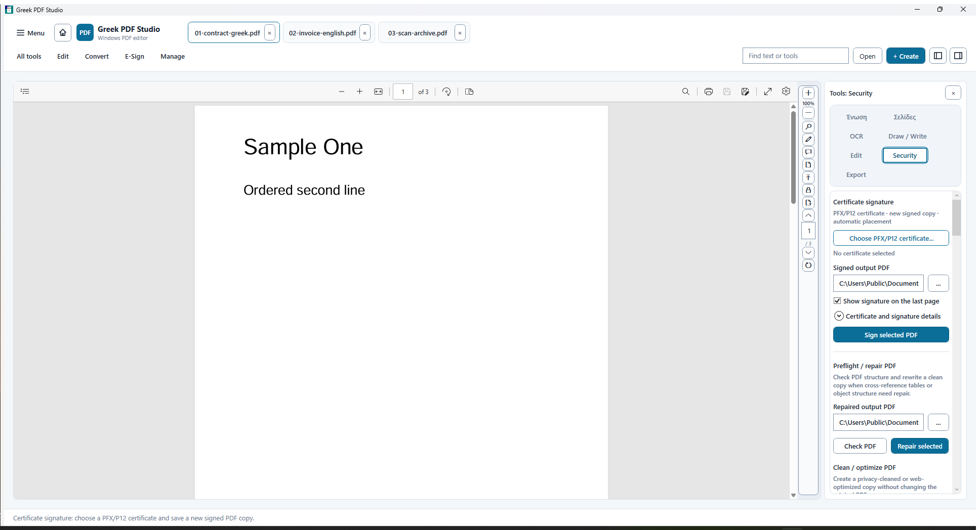Click Choose PFX/P12 certificate button
980x530 pixels.
coord(891,238)
